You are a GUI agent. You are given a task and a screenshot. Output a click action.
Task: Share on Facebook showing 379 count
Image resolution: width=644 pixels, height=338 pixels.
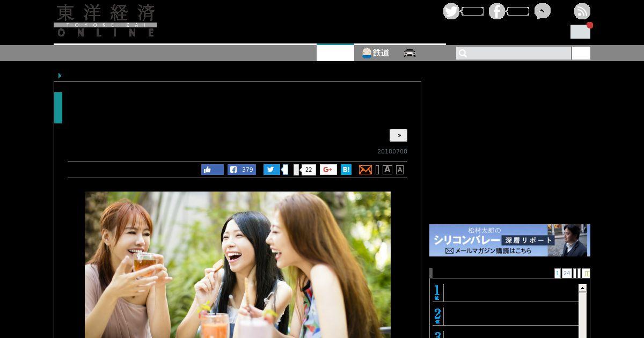point(241,170)
